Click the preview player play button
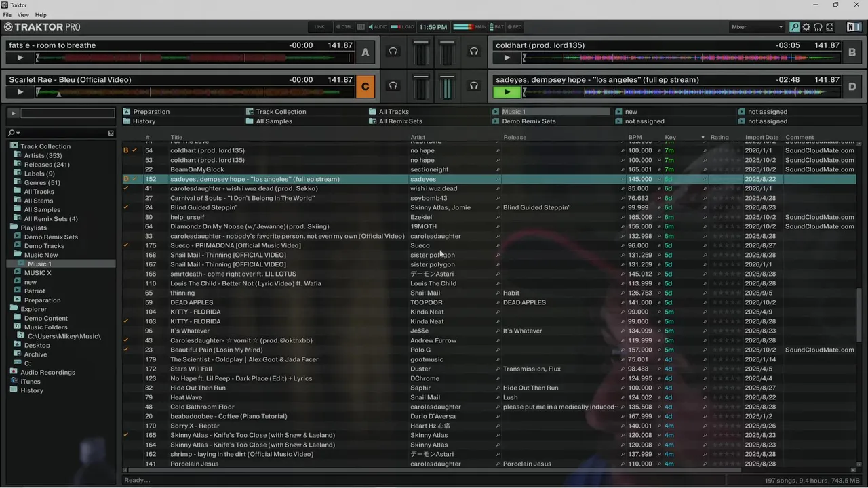 point(13,113)
